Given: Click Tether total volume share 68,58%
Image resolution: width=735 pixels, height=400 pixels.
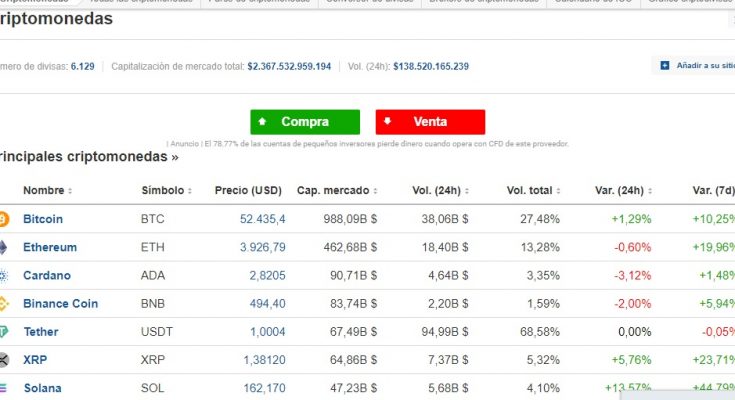Looking at the screenshot, I should (x=540, y=332).
